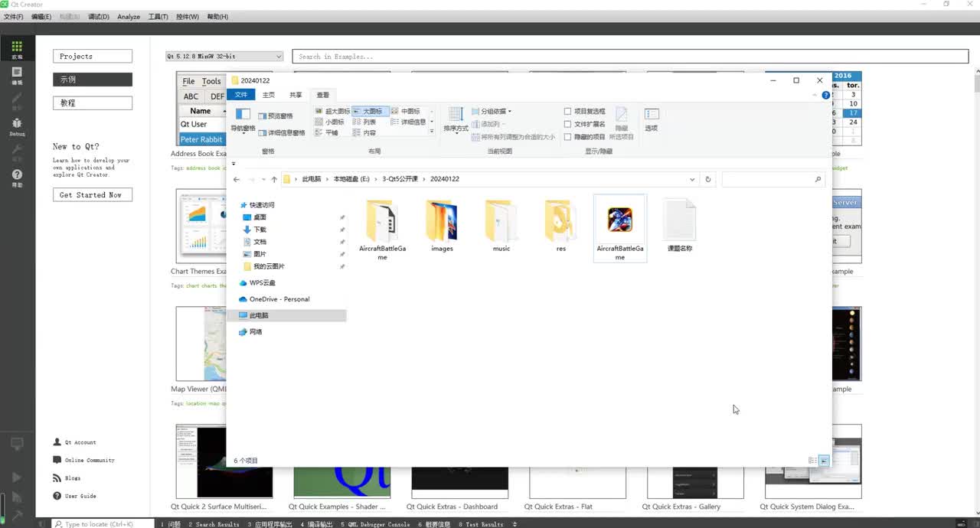Open the Welcome mode in Qt Creator sidebar
980x528 pixels.
(x=17, y=50)
